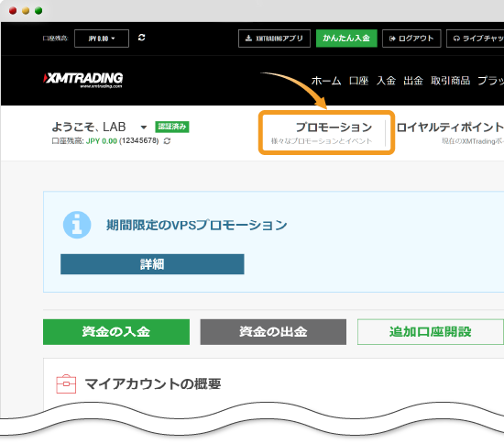The width and height of the screenshot is (504, 444).
Task: Expand the ようこそ LAB account dropdown arrow
Action: pos(144,128)
